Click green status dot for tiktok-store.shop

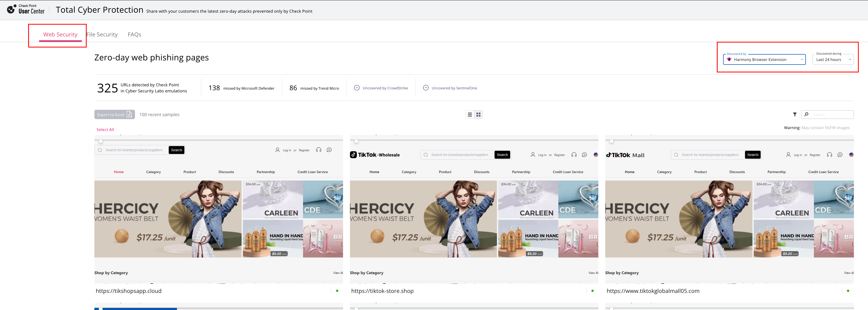point(592,291)
